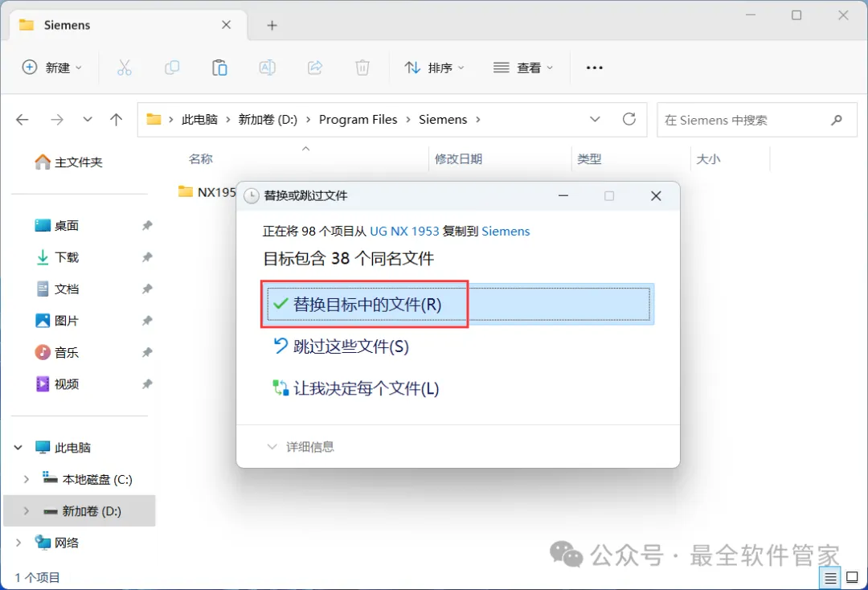Screen dimensions: 868x590
Task: Click the pin icon beside 音乐
Action: pos(147,353)
